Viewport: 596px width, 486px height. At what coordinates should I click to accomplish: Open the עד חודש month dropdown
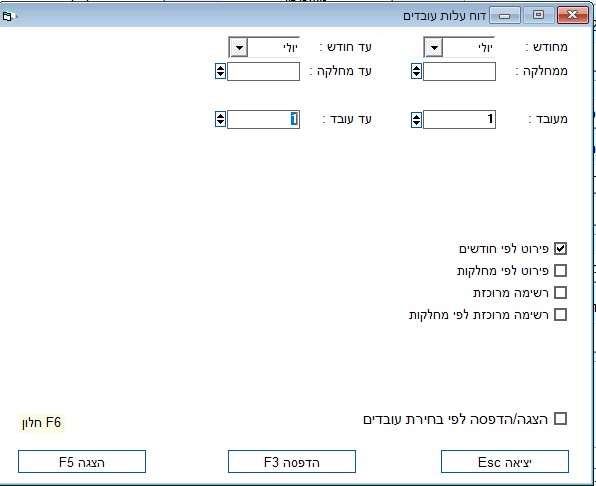click(x=238, y=47)
